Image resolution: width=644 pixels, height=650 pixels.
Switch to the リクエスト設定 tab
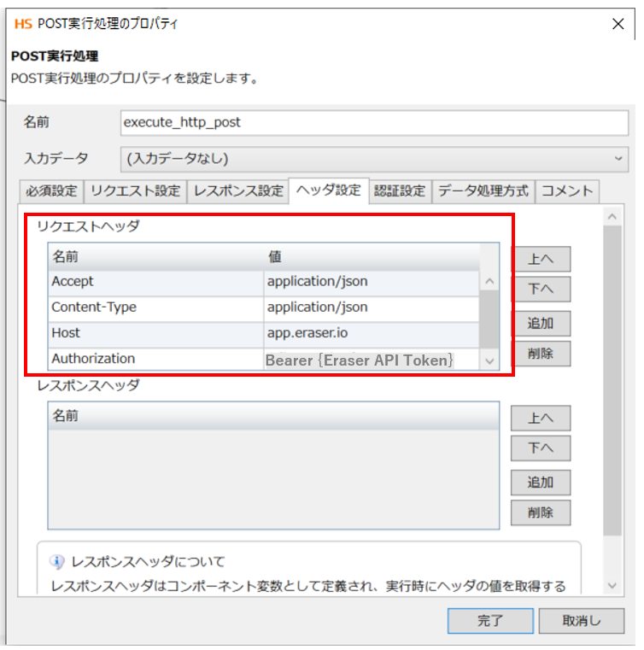tap(136, 191)
